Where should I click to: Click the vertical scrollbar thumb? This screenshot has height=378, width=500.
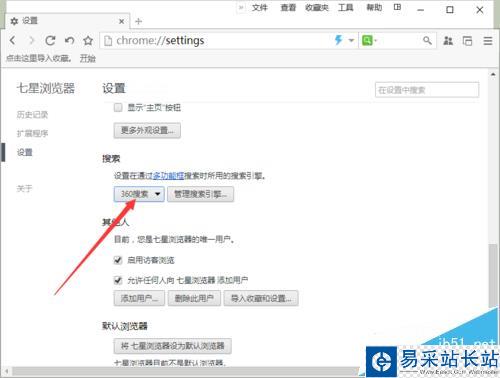[493, 276]
